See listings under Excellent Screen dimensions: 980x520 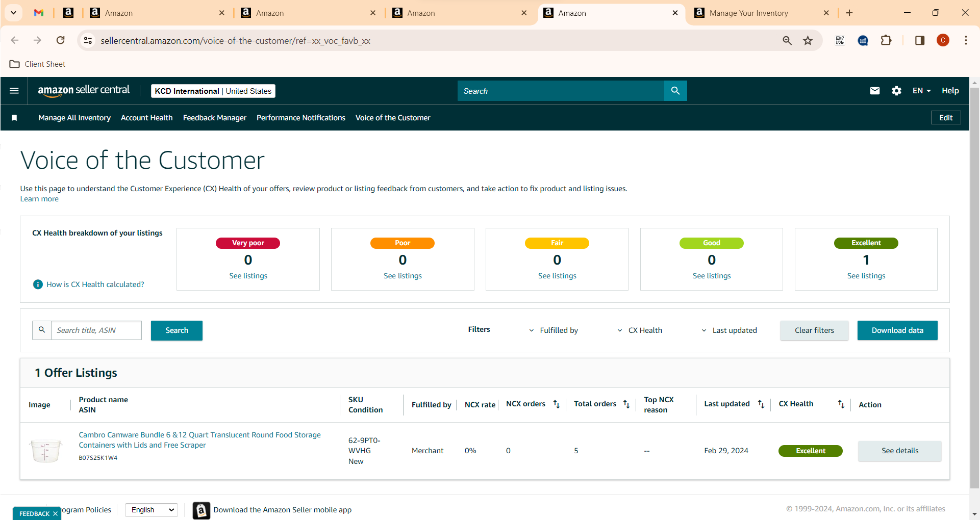click(x=866, y=276)
